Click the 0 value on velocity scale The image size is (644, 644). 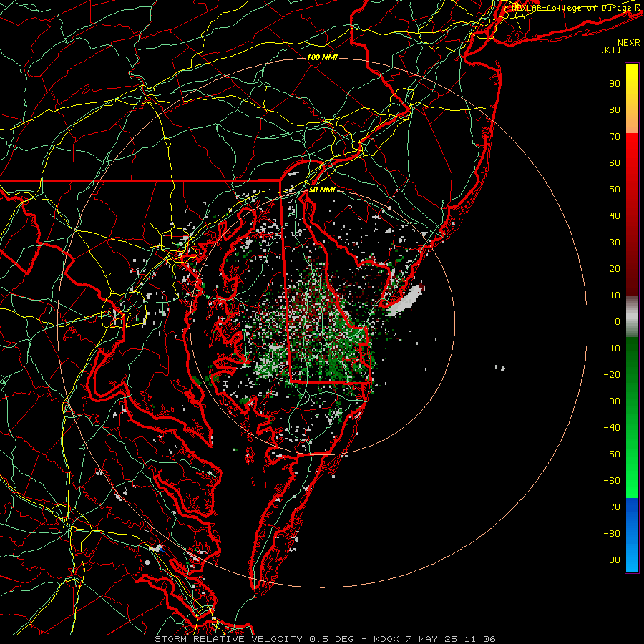click(x=618, y=322)
